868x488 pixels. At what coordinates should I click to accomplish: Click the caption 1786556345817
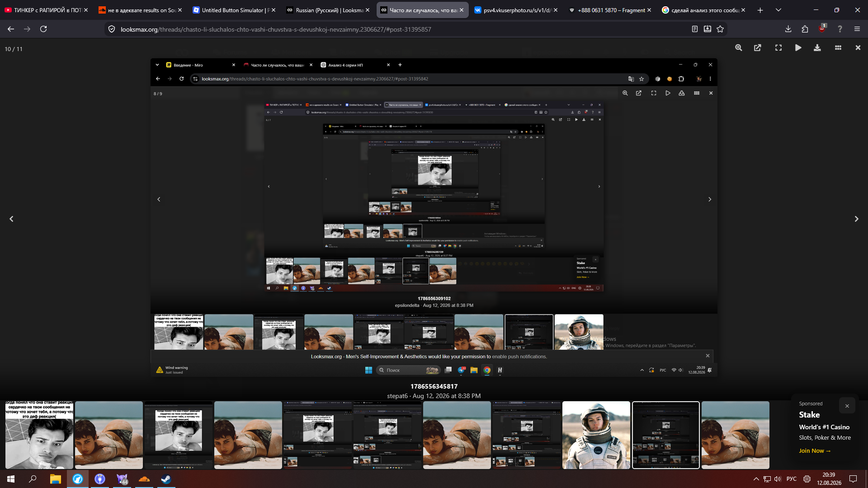[434, 386]
